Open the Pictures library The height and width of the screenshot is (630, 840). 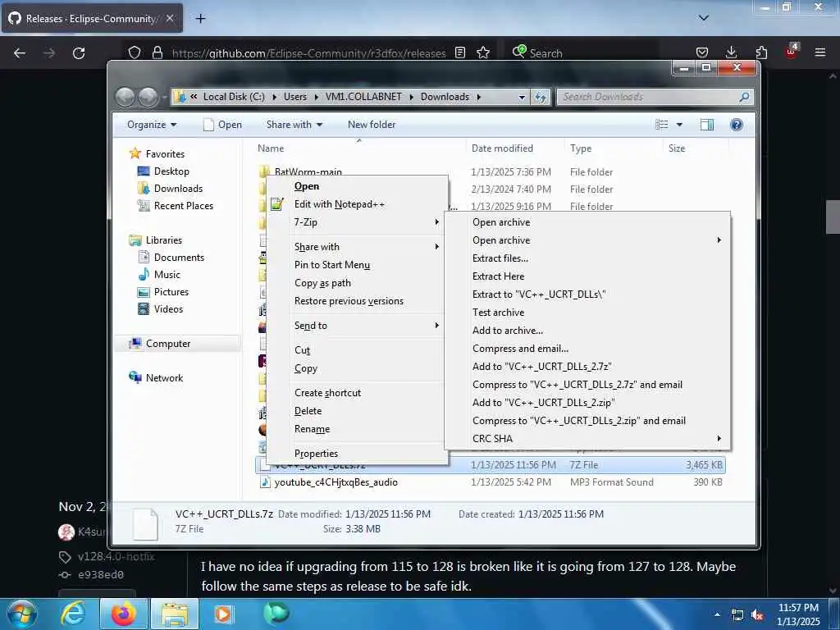171,292
